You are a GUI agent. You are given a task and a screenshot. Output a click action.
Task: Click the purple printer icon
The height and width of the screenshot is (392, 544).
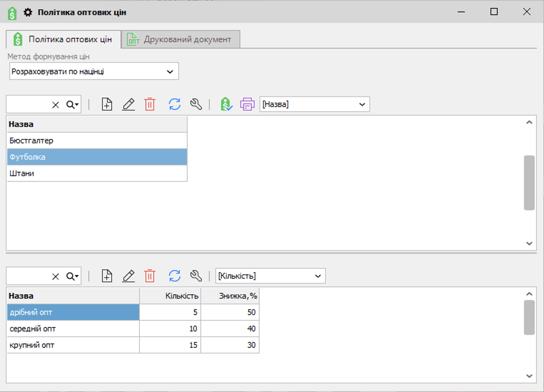coord(247,104)
